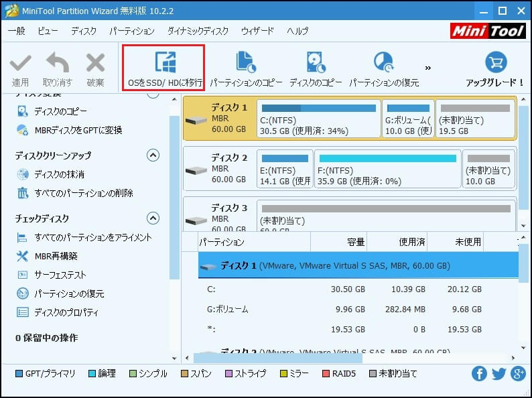Open the パーティション menu

(x=132, y=31)
